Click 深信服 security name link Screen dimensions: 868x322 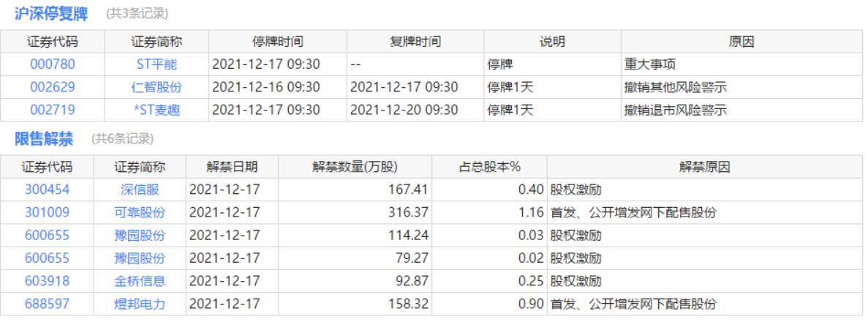pos(140,190)
